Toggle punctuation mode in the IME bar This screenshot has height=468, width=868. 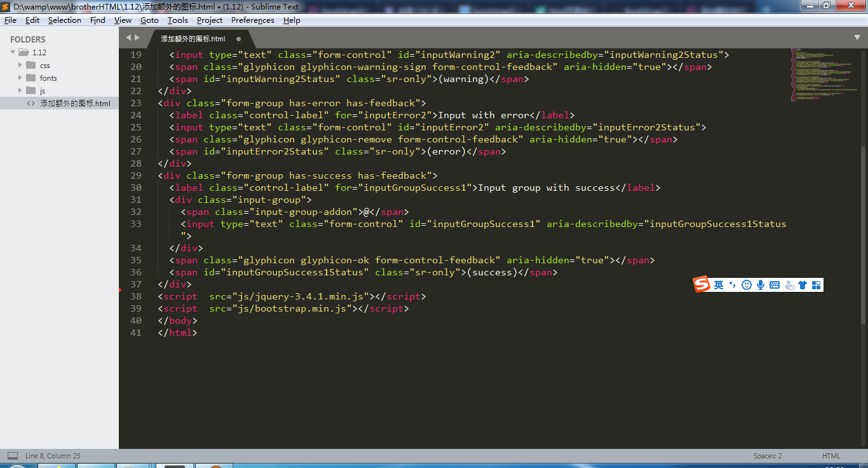732,285
